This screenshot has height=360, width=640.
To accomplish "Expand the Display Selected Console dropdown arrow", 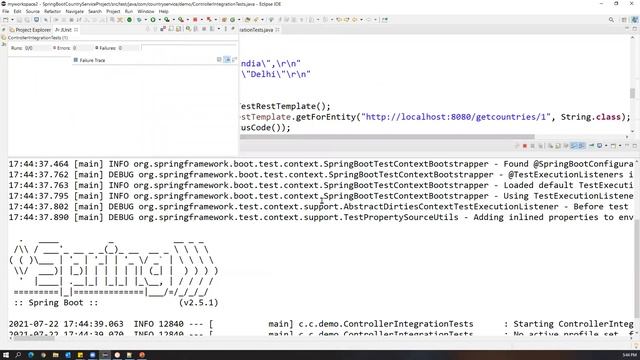I will 606,146.
